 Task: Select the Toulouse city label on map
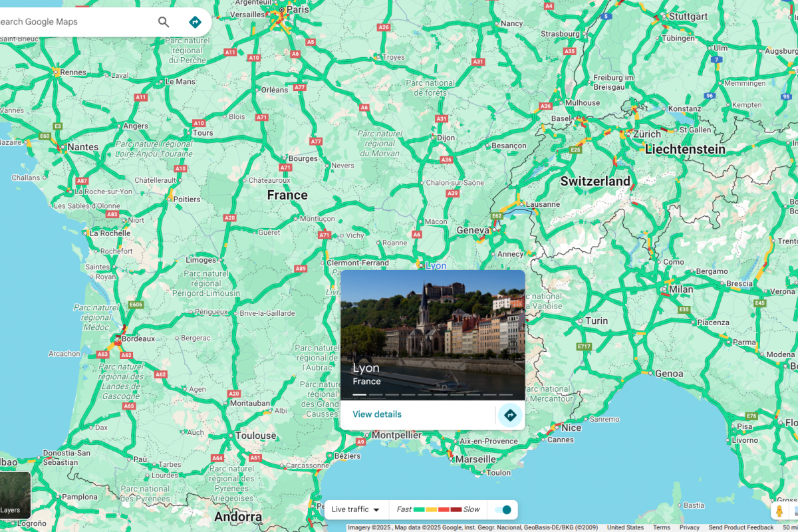click(x=255, y=436)
